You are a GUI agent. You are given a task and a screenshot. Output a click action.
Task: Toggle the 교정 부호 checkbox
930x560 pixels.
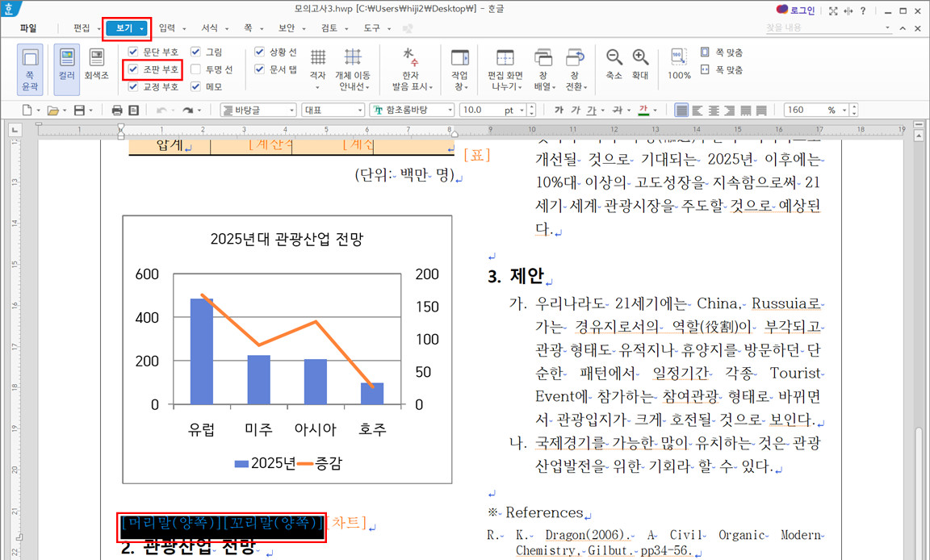point(133,86)
